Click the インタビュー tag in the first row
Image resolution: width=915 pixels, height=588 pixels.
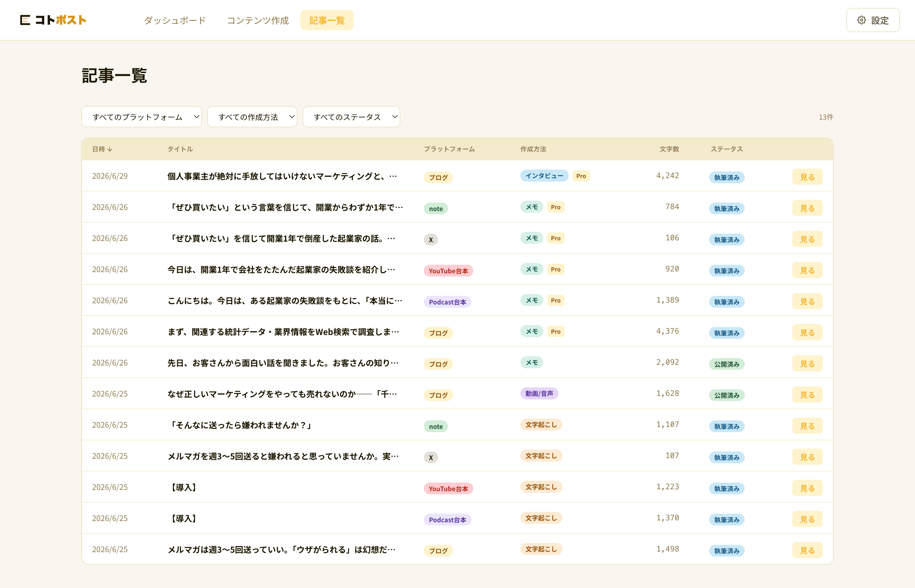pyautogui.click(x=544, y=176)
